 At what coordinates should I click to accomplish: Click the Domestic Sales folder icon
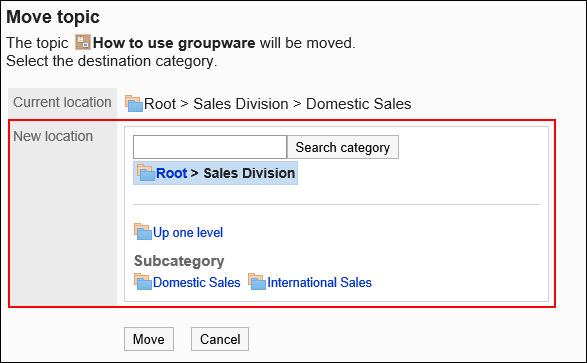(x=143, y=281)
